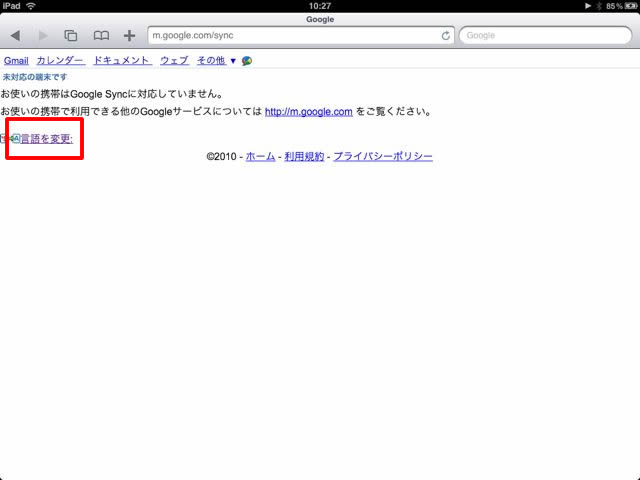The image size is (640, 480).
Task: Open the Safari pages/tabs view icon
Action: coord(71,36)
